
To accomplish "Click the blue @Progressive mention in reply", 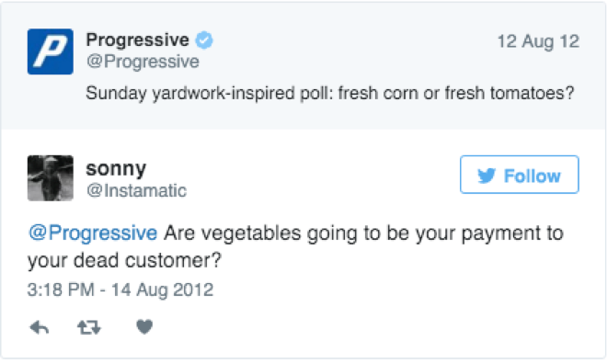I will [x=93, y=233].
